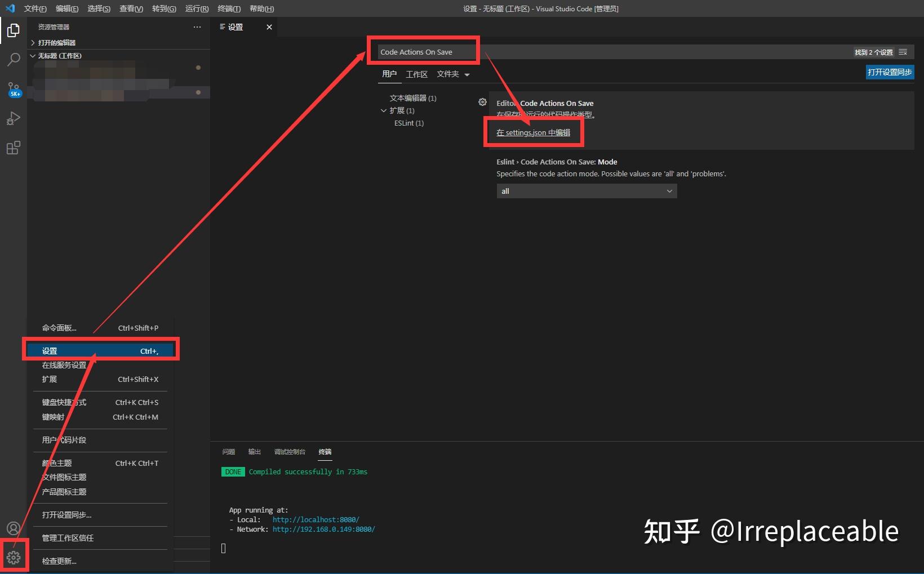Click the 打开设置同步 button

889,72
